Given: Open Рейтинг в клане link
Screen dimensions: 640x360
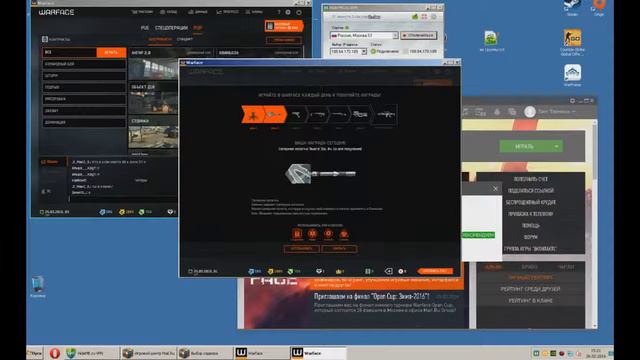Looking at the screenshot, I should point(530,300).
